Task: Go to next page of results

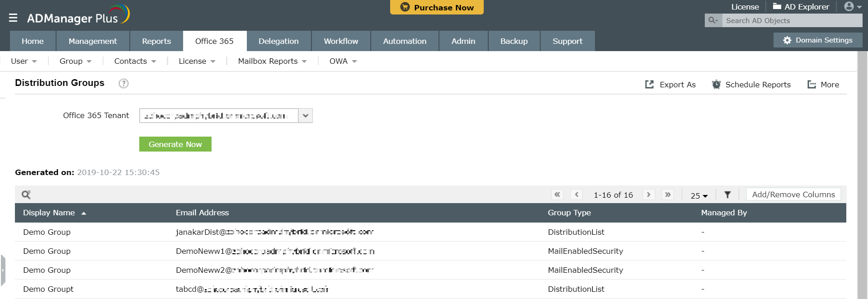Action: (649, 195)
